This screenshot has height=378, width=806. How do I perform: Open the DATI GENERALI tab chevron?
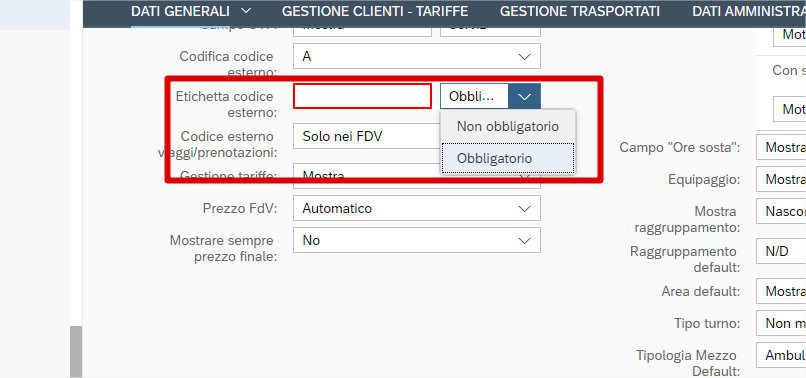246,11
